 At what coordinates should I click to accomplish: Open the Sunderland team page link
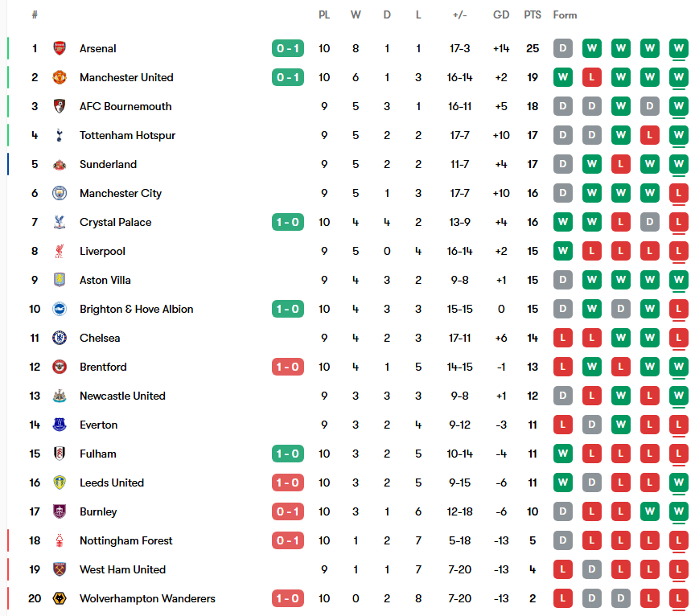108,164
